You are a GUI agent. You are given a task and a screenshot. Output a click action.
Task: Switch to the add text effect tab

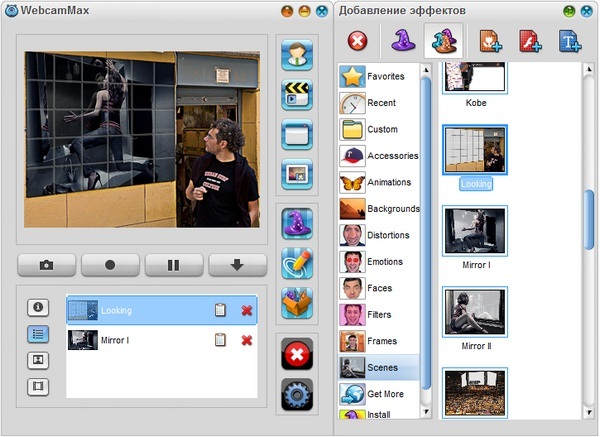pos(569,41)
